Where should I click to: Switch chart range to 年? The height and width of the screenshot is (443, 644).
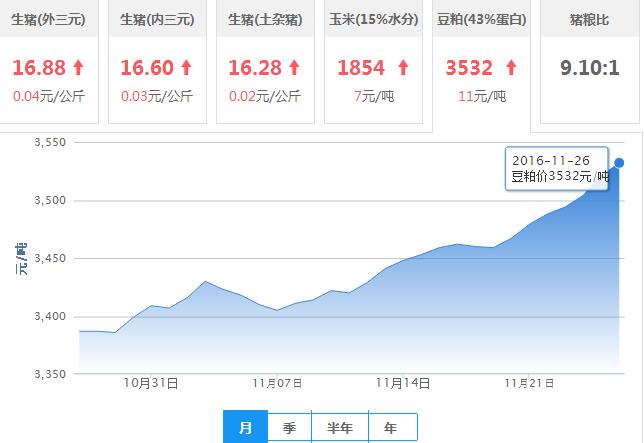pyautogui.click(x=393, y=428)
